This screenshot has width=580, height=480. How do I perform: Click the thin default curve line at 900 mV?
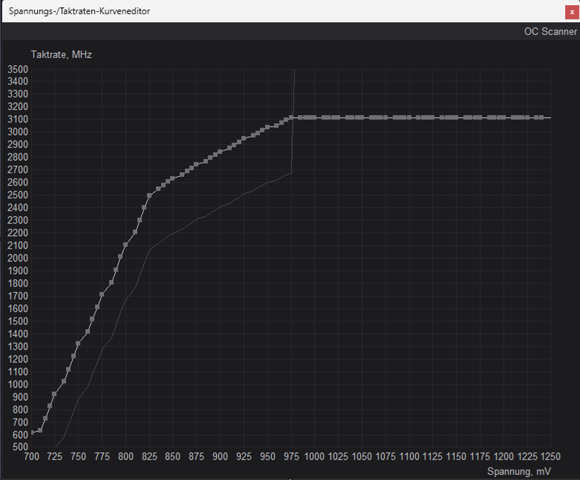coord(220,207)
